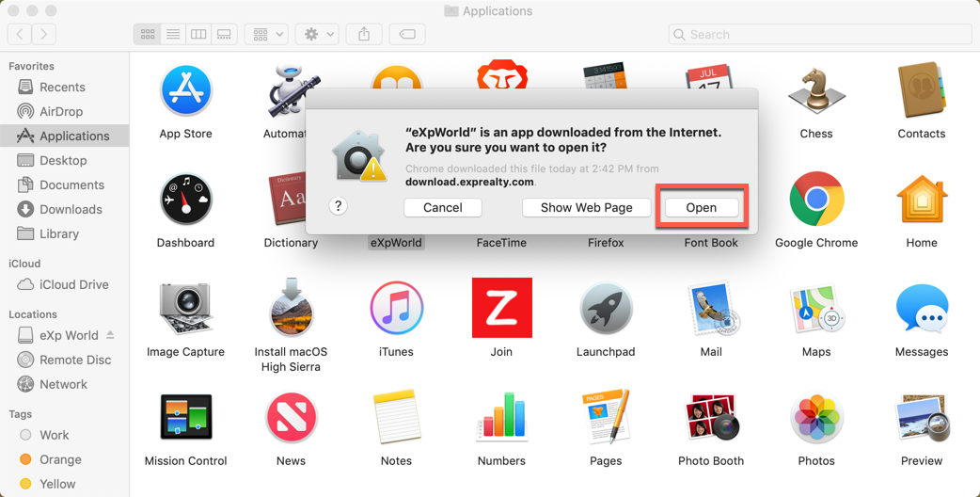Open Downloads in the sidebar
The width and height of the screenshot is (980, 497).
[64, 209]
